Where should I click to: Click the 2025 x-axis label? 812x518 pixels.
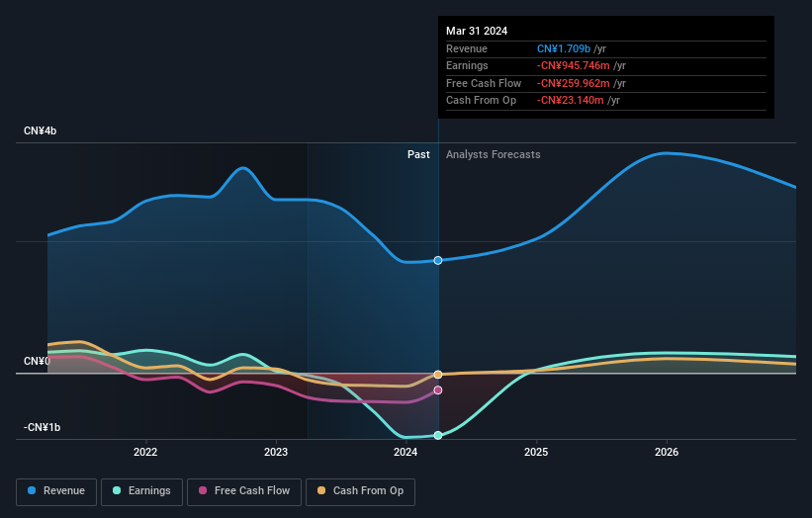click(536, 453)
